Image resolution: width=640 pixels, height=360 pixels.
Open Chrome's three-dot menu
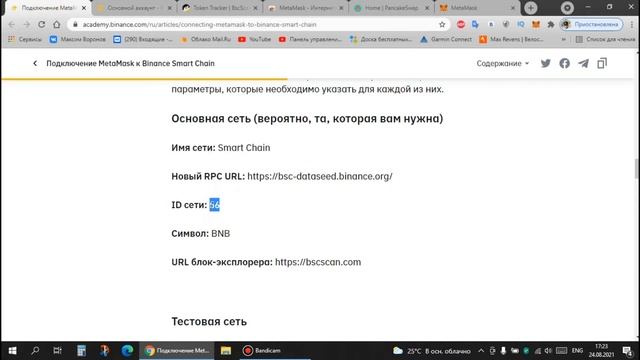632,24
